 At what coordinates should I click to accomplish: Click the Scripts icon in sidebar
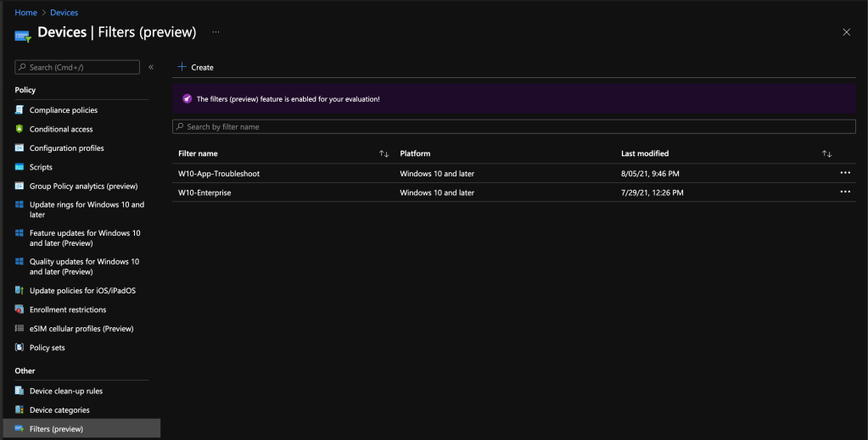coord(20,167)
